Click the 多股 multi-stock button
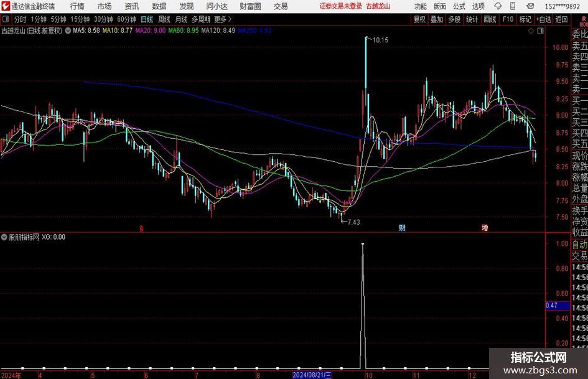The width and height of the screenshot is (588, 379). 454,19
